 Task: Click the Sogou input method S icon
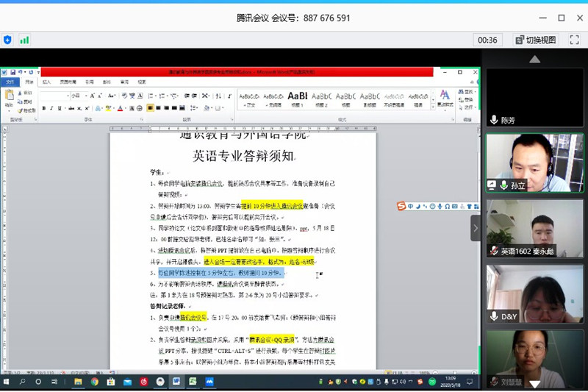coord(401,206)
